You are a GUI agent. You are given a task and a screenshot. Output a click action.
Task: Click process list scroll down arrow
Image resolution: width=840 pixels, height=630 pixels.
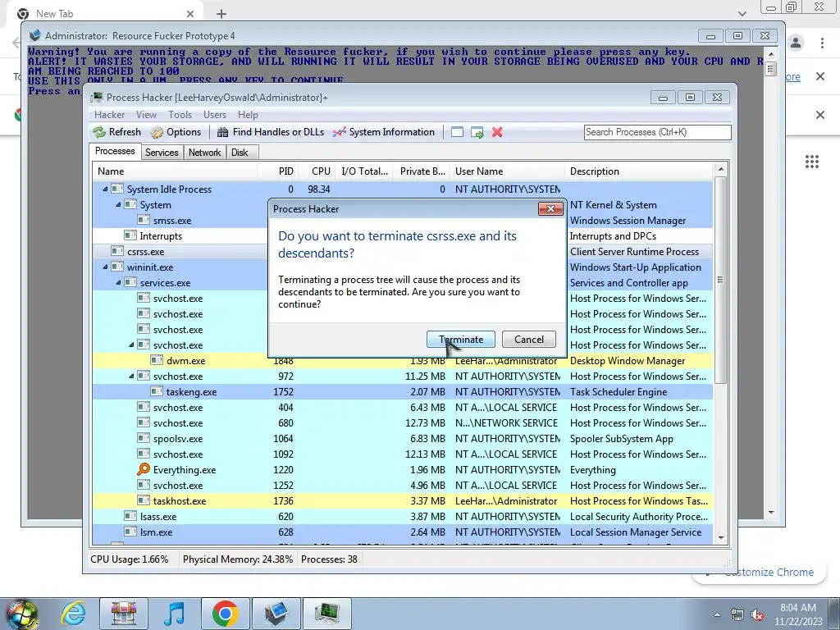[x=720, y=537]
